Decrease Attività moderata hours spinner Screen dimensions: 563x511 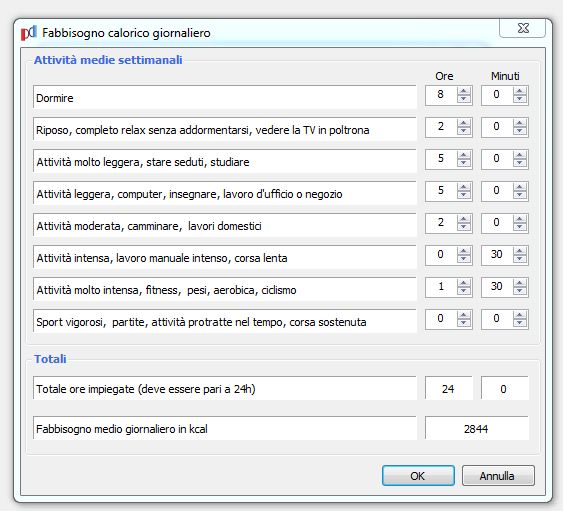pyautogui.click(x=464, y=227)
